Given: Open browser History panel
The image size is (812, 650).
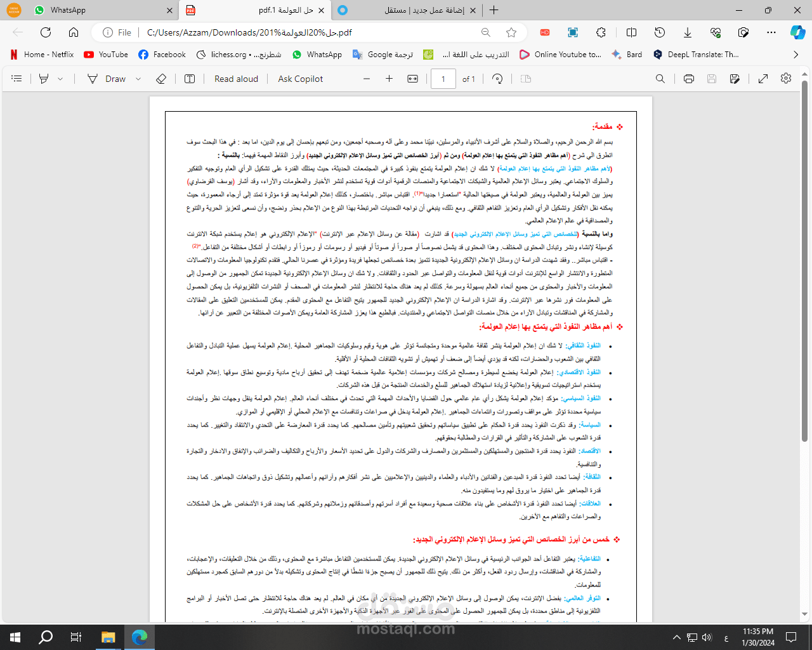Looking at the screenshot, I should click(x=660, y=32).
